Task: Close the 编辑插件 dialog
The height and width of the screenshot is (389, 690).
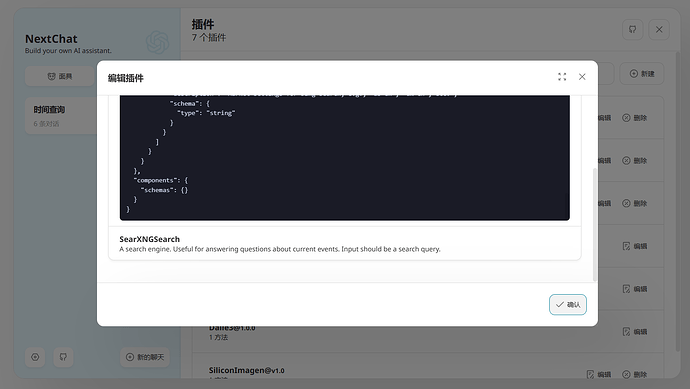Action: pos(582,77)
